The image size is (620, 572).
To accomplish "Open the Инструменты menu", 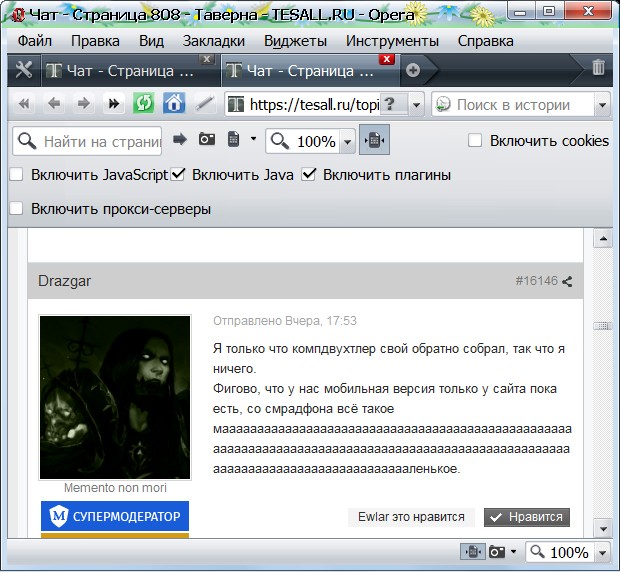I will click(x=392, y=41).
